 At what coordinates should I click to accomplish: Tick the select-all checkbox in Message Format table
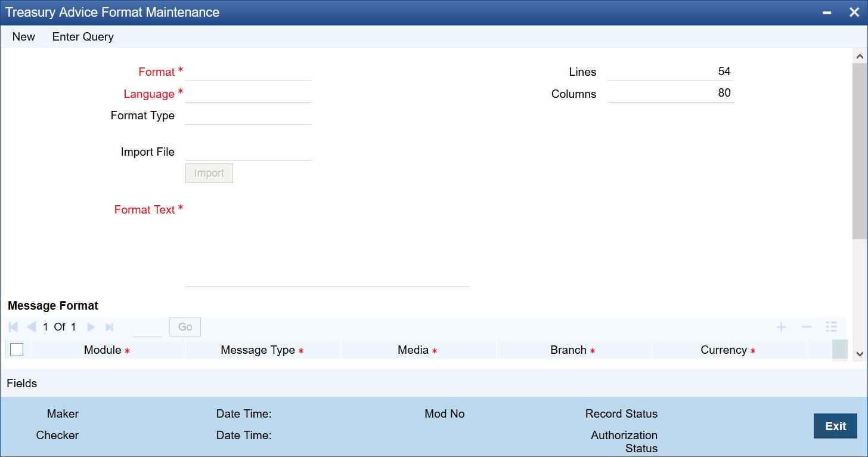click(17, 350)
